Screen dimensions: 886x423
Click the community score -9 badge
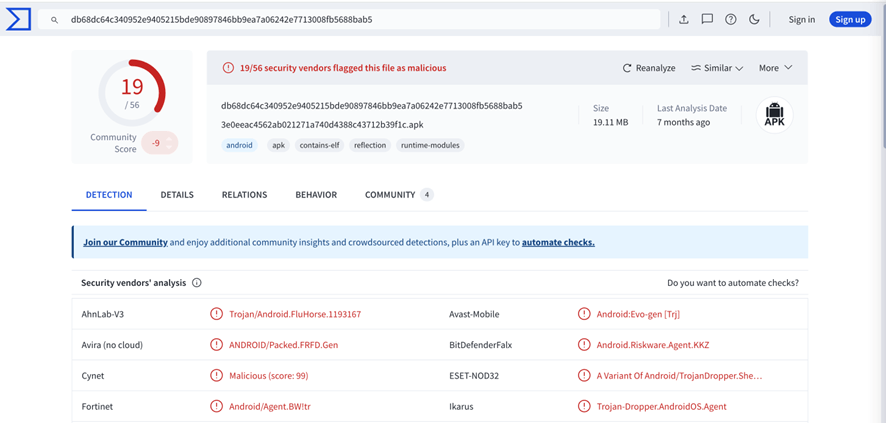click(160, 143)
